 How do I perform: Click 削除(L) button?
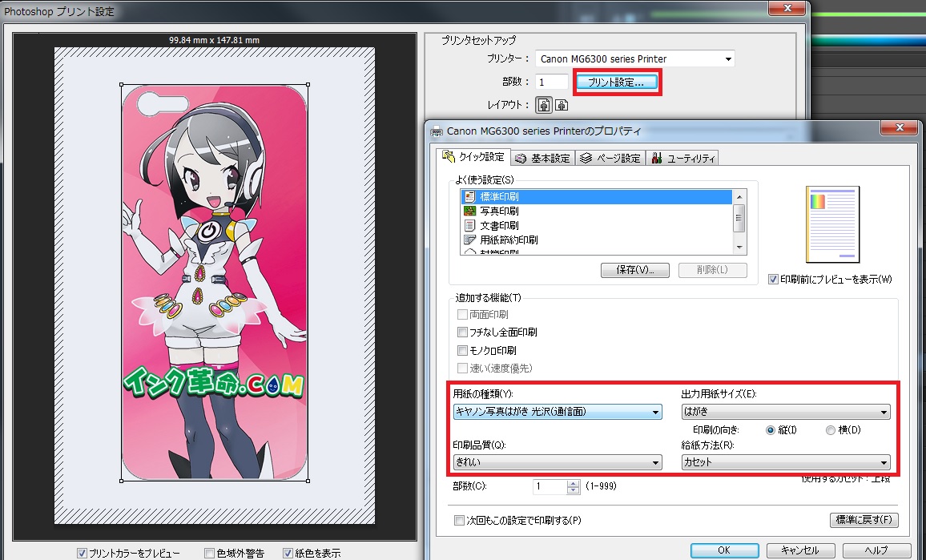tap(712, 270)
